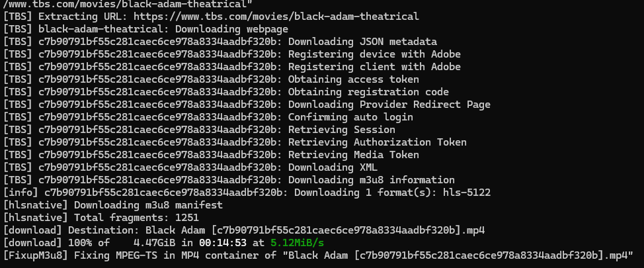644x268 pixels.
Task: Click the 'Downloading JSON metadata' text
Action: tap(362, 41)
